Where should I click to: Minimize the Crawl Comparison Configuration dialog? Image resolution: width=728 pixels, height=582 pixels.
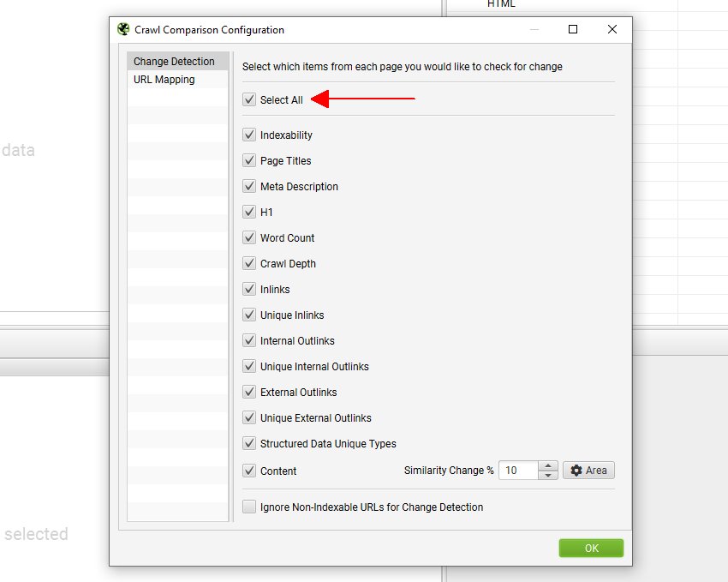click(x=534, y=29)
